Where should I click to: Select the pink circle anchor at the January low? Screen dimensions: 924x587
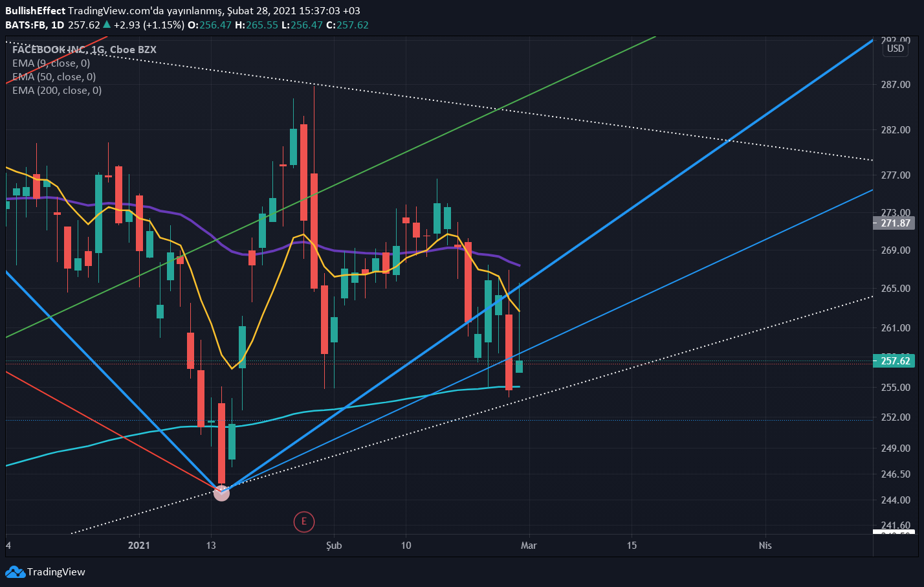pyautogui.click(x=221, y=493)
